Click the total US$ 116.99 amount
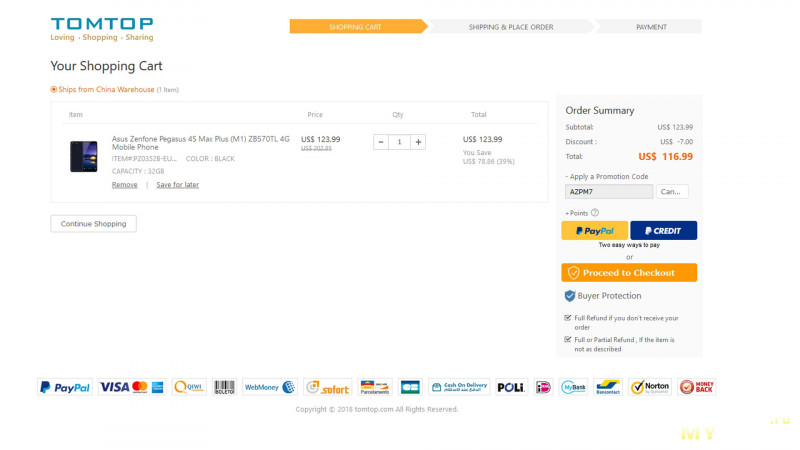800x450 pixels. click(665, 157)
